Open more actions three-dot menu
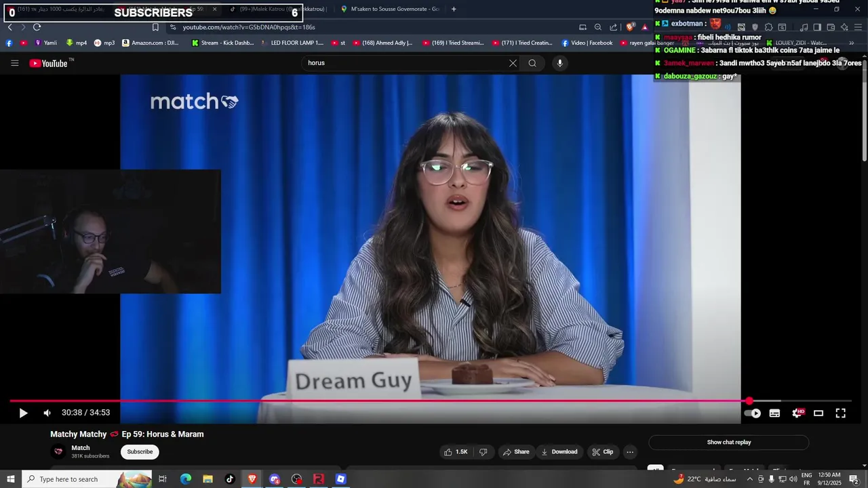The image size is (868, 488). click(630, 451)
